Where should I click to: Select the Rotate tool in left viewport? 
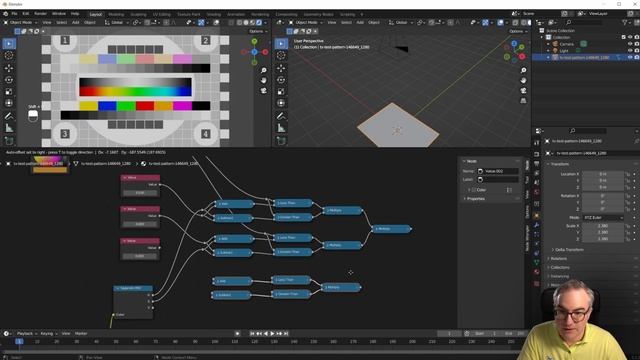pyautogui.click(x=9, y=80)
